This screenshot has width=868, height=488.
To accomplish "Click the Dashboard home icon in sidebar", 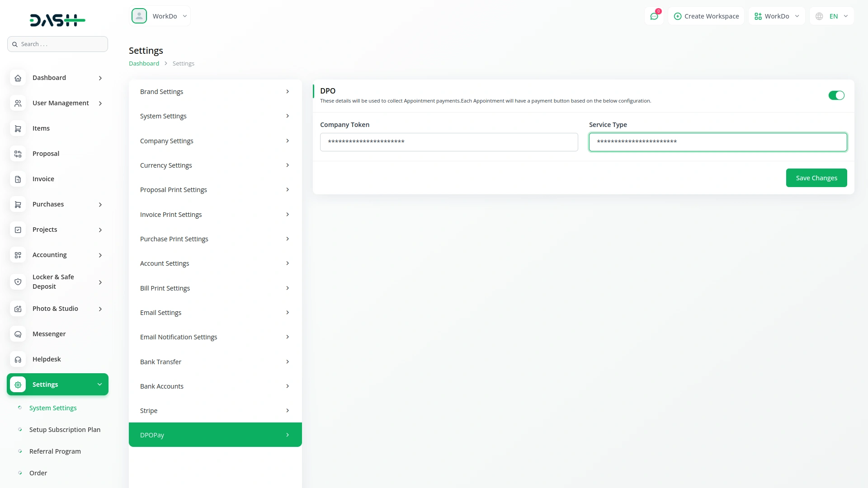I will coord(18,78).
